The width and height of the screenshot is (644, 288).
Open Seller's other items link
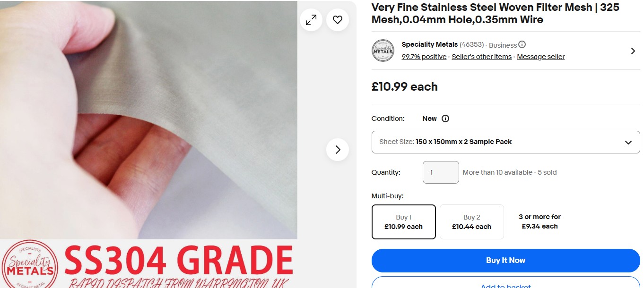point(481,57)
